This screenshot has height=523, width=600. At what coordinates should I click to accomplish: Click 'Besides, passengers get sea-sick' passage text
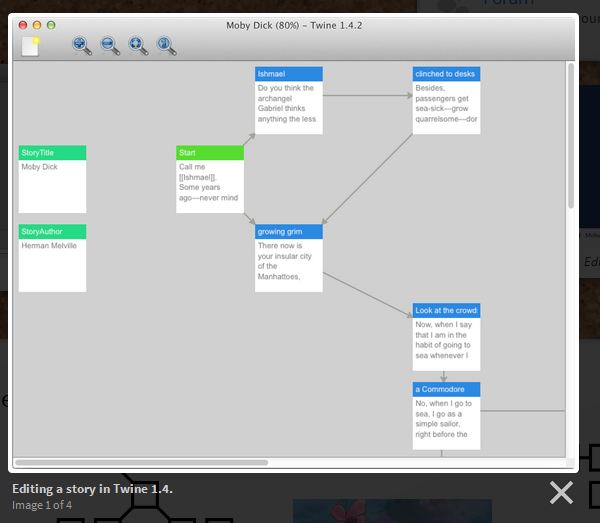pos(446,104)
